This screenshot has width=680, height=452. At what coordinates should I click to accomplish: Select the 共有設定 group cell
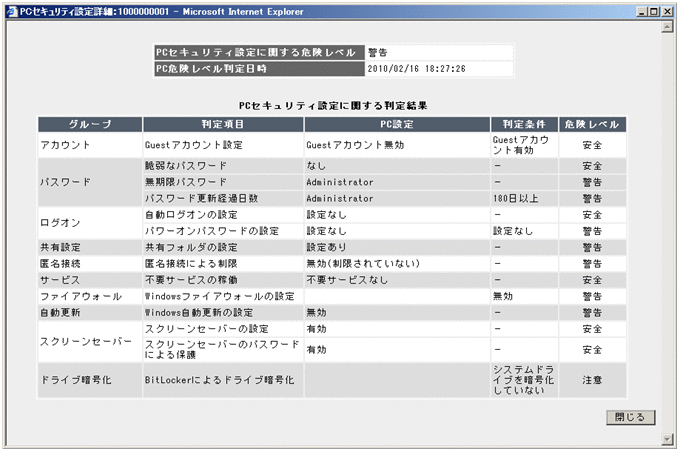pos(90,247)
